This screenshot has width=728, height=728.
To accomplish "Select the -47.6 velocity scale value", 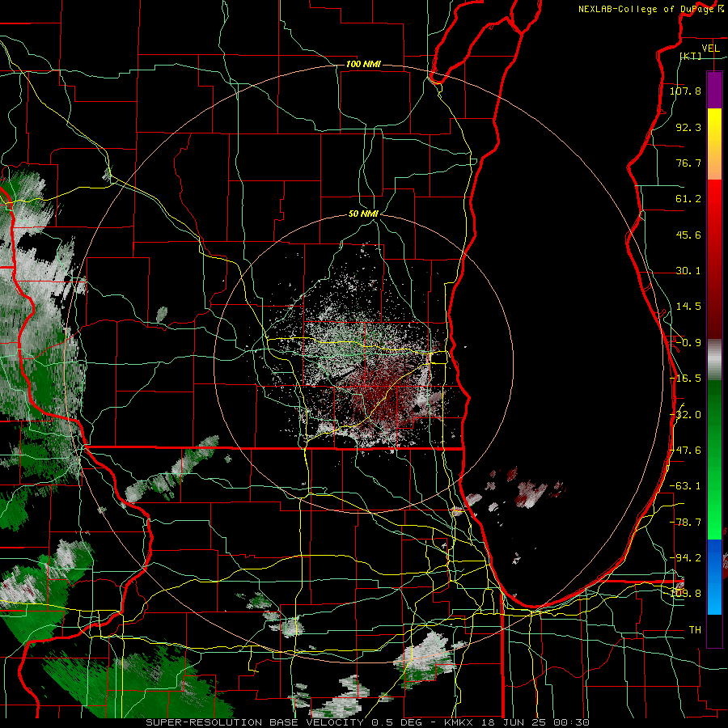I will [x=686, y=451].
